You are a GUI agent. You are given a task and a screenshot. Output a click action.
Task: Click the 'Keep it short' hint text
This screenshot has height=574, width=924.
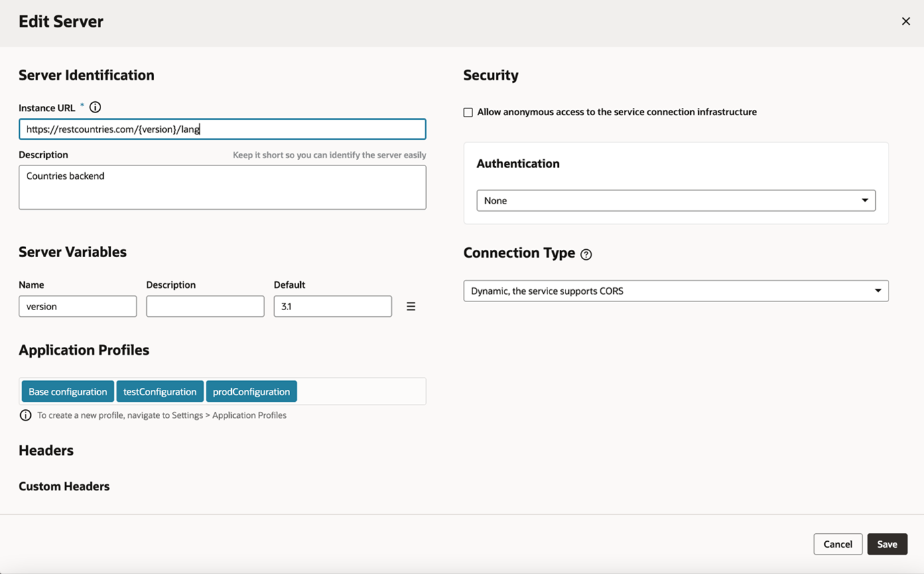pyautogui.click(x=330, y=155)
